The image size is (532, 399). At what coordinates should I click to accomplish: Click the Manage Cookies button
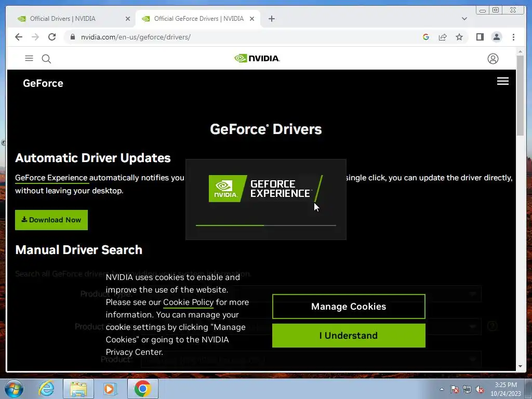tap(349, 307)
